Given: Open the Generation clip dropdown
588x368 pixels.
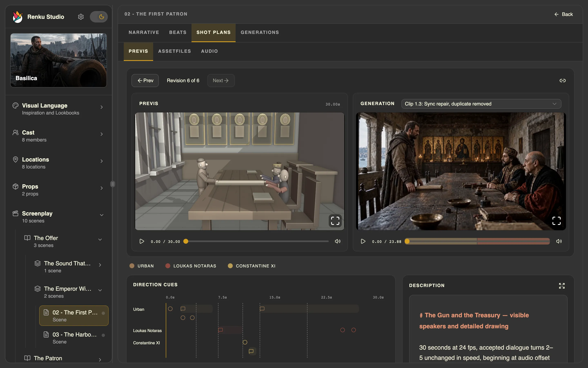Looking at the screenshot, I should click(x=481, y=104).
